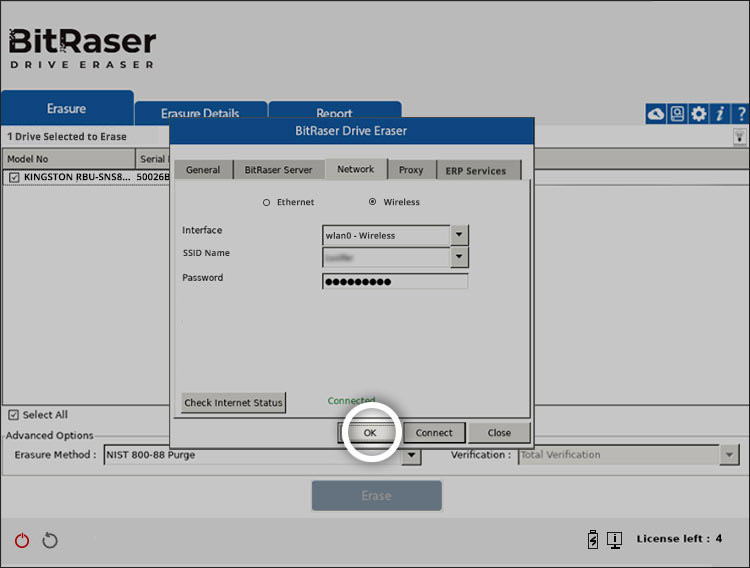Open the help question mark icon
Viewport: 750px width, 568px height.
point(741,114)
